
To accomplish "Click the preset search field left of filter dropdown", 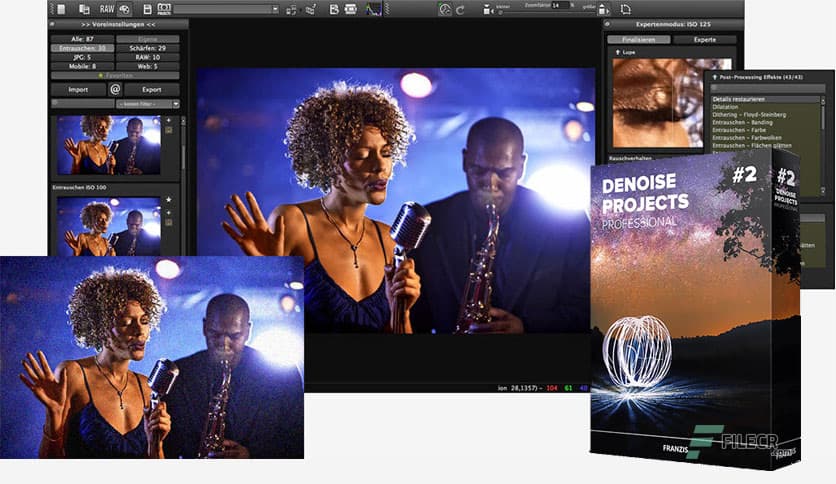I will click(x=82, y=103).
